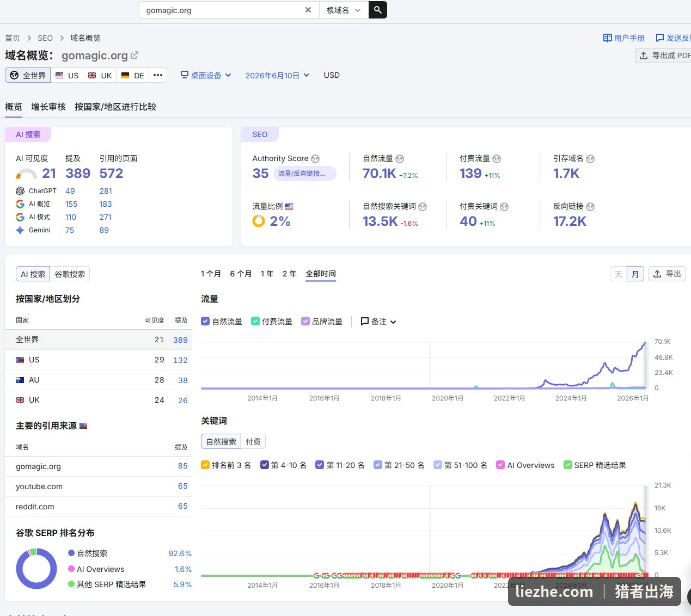
Task: Open the 根域名 scope dropdown
Action: tap(344, 10)
